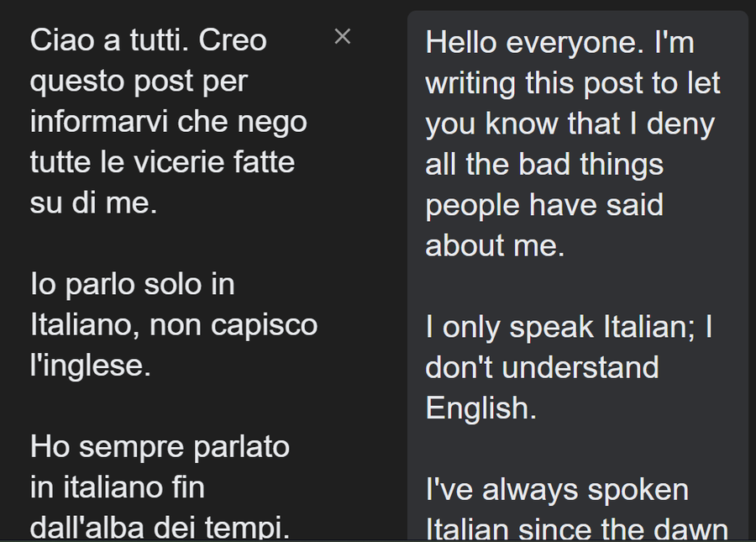
Task: Click 'Italian since the dawn' translated line
Action: coord(576,529)
